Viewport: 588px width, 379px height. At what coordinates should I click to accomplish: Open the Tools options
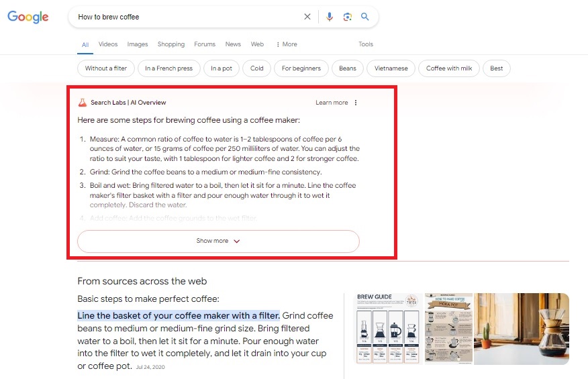366,44
